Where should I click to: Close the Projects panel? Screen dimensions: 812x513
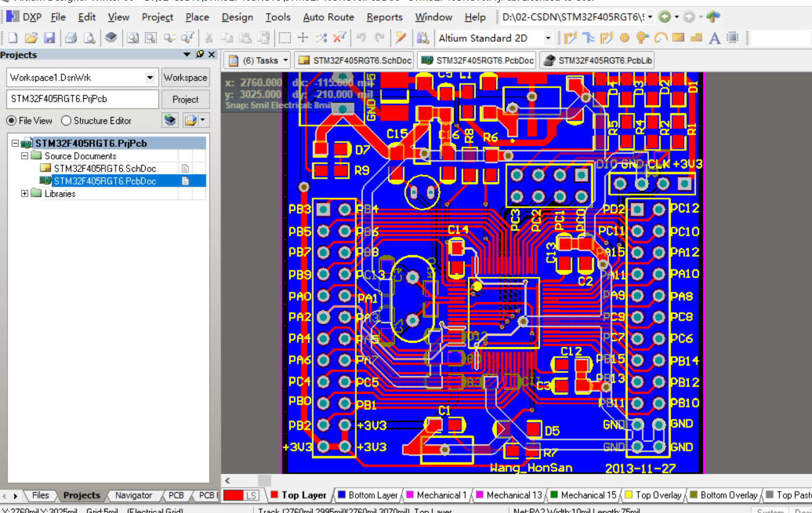pos(212,54)
